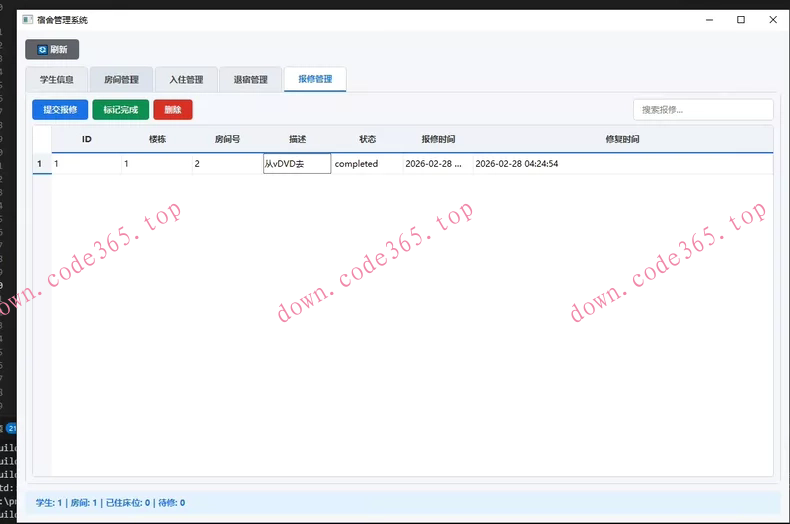
Task: Select row header 1 in the table
Action: coord(42,164)
